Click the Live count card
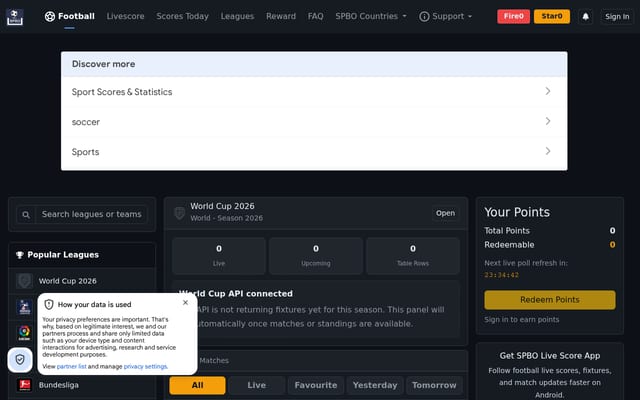The width and height of the screenshot is (640, 400). coord(219,256)
